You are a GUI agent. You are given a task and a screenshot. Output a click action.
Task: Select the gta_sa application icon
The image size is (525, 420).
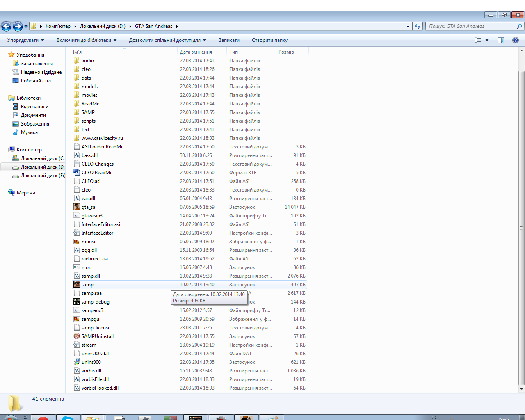tap(77, 207)
